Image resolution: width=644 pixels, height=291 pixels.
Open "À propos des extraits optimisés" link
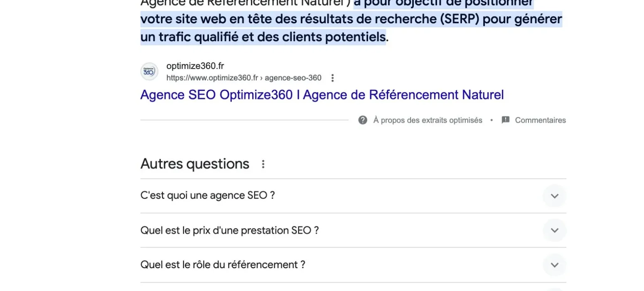click(428, 120)
